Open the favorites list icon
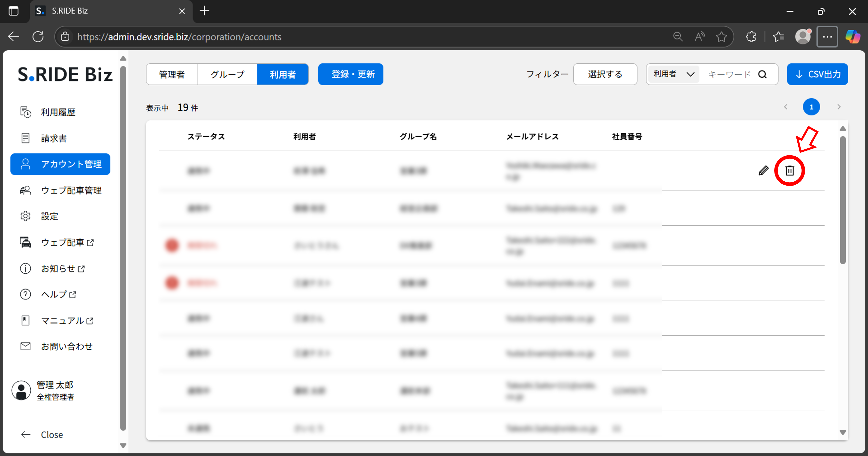 click(778, 37)
